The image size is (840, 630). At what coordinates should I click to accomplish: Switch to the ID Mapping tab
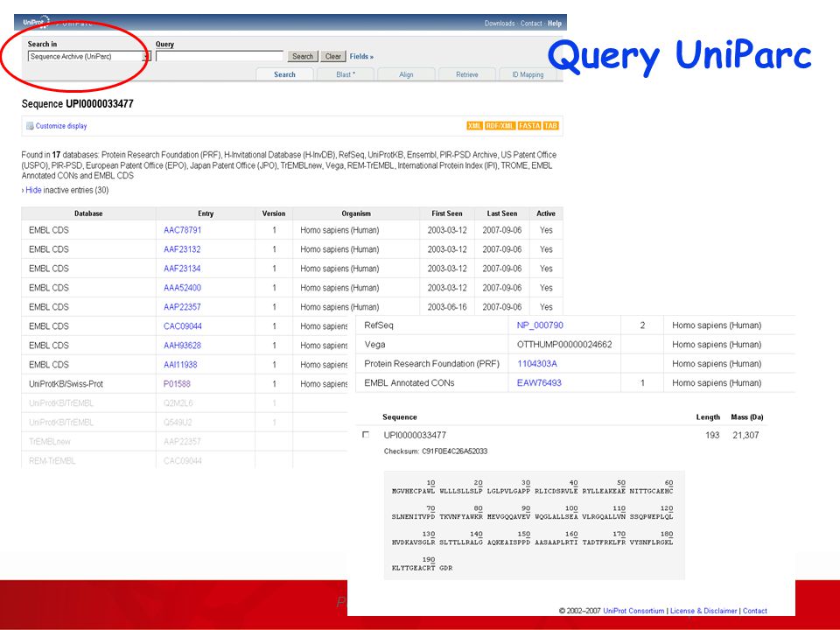(x=528, y=74)
